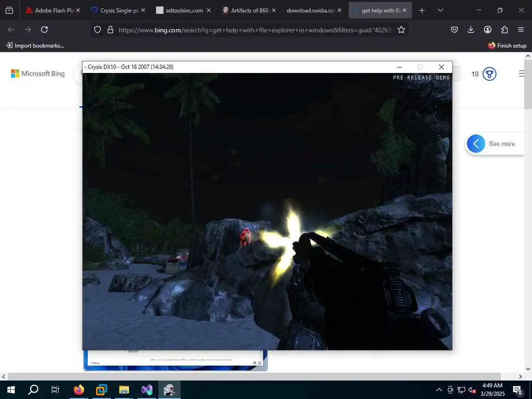The image size is (532, 399).
Task: Go forward one page in Firefox
Action: [x=28, y=30]
